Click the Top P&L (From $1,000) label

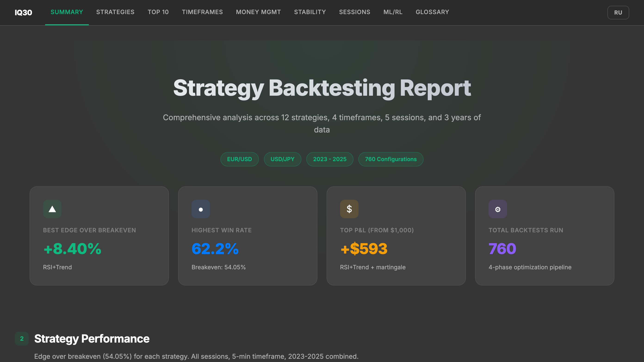point(377,230)
